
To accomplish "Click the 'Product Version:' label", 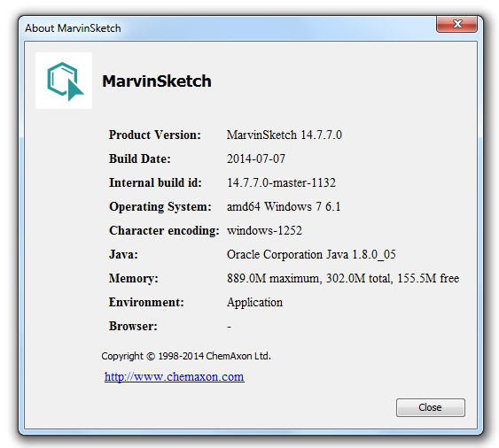I will pos(155,135).
